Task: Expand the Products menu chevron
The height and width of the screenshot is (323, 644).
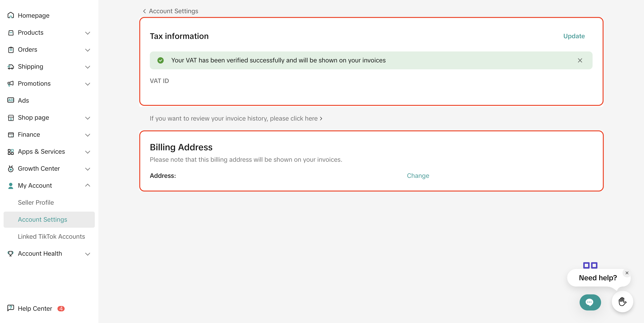Action: tap(87, 33)
